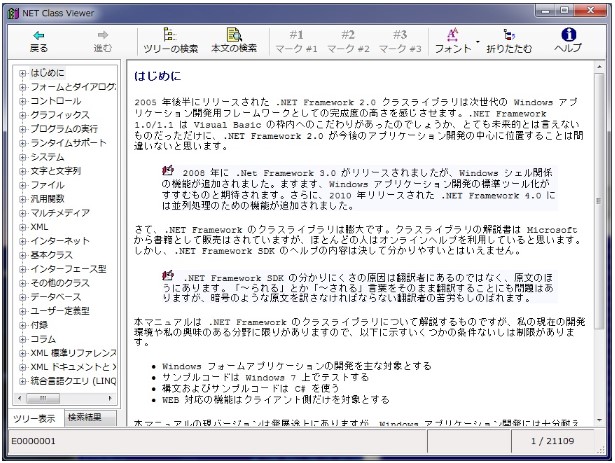Click bullet 構文およびサンプルコードは C# を使う
Viewport: 615px width, 463px height.
[x=250, y=388]
